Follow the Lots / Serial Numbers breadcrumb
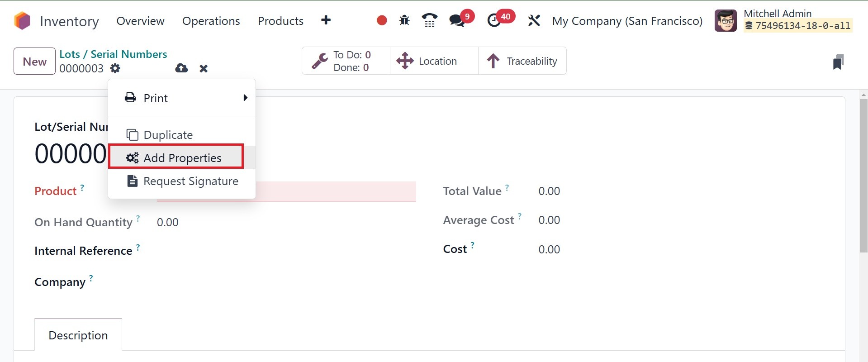 click(x=113, y=54)
